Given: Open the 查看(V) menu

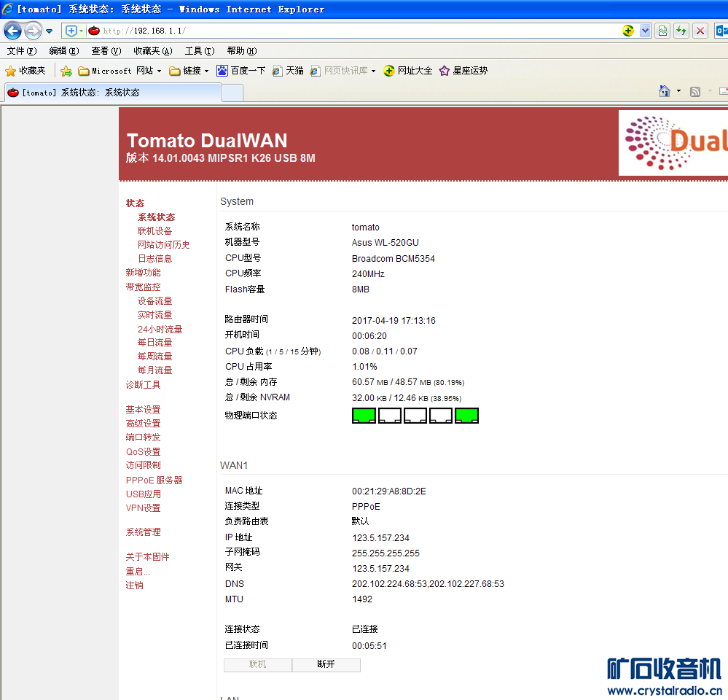Looking at the screenshot, I should (x=106, y=50).
